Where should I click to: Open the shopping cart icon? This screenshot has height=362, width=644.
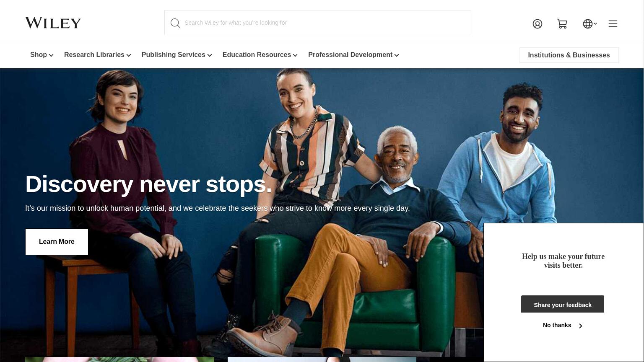point(562,24)
